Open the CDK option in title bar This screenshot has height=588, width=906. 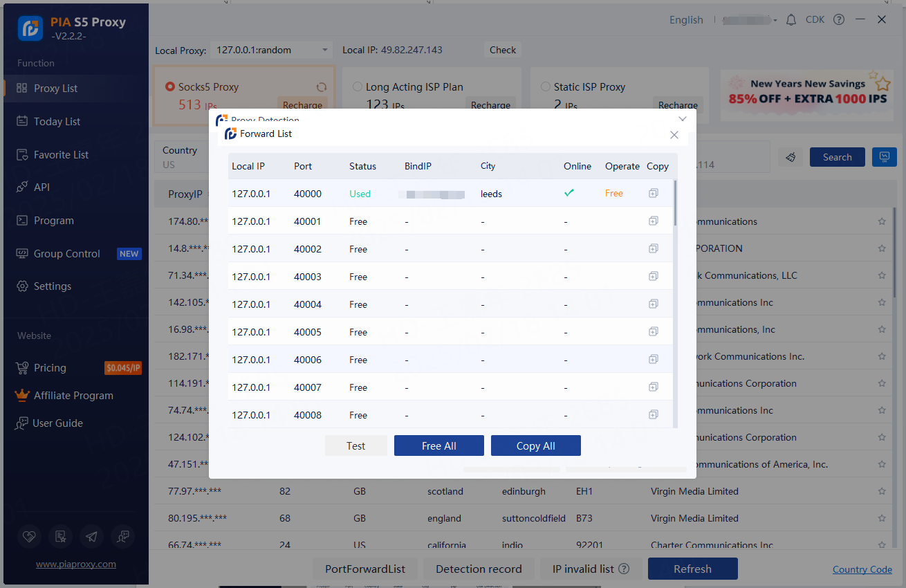[x=815, y=20]
